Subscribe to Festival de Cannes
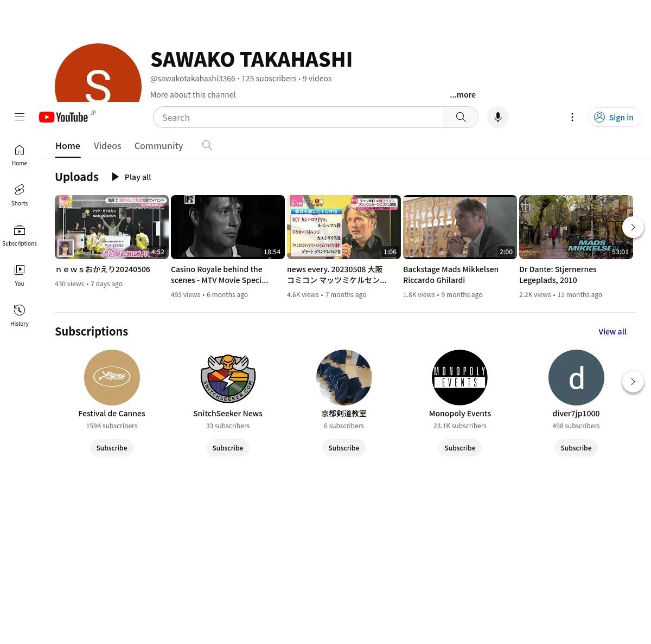The height and width of the screenshot is (644, 651). [112, 448]
